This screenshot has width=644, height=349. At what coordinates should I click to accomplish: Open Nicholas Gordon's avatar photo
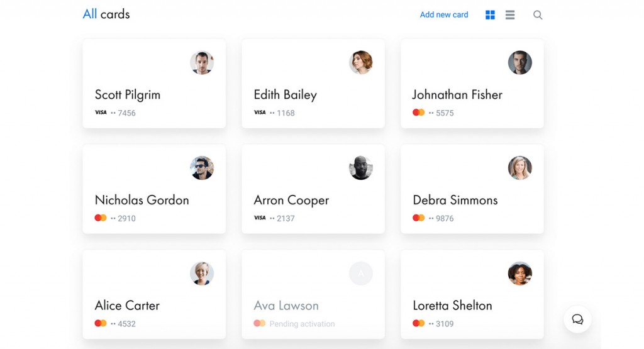click(x=202, y=168)
